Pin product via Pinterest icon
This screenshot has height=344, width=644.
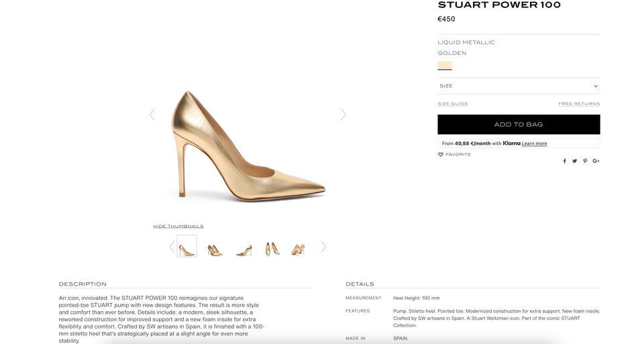(x=585, y=161)
